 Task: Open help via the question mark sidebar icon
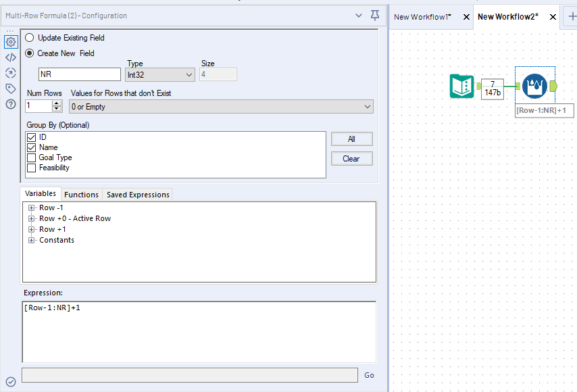pyautogui.click(x=10, y=103)
